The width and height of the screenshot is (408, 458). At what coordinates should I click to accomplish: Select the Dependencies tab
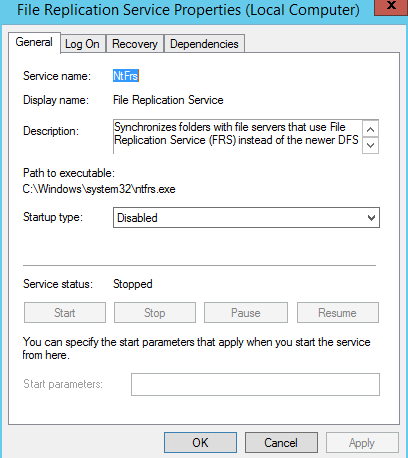(x=204, y=44)
